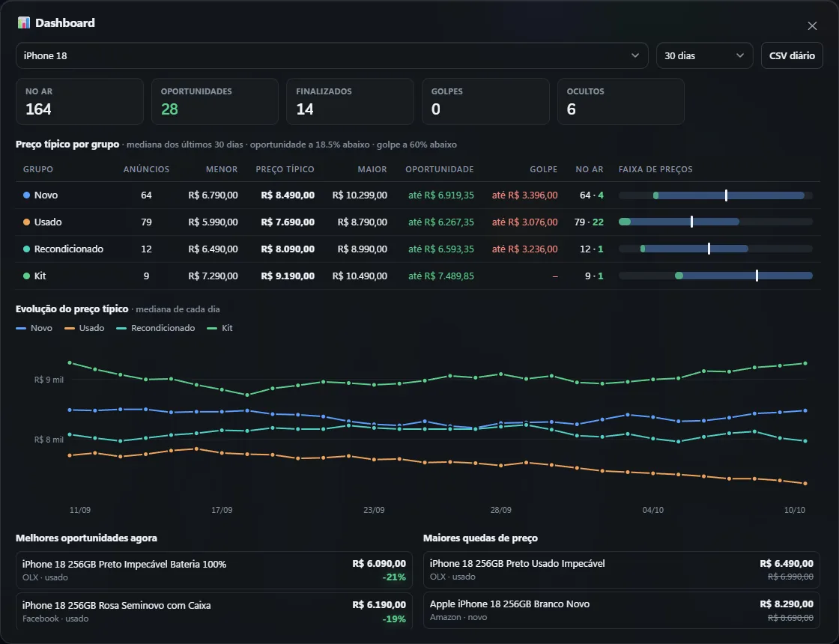This screenshot has height=644, width=839.
Task: Click the 79 · 22 live count
Action: pyautogui.click(x=589, y=222)
